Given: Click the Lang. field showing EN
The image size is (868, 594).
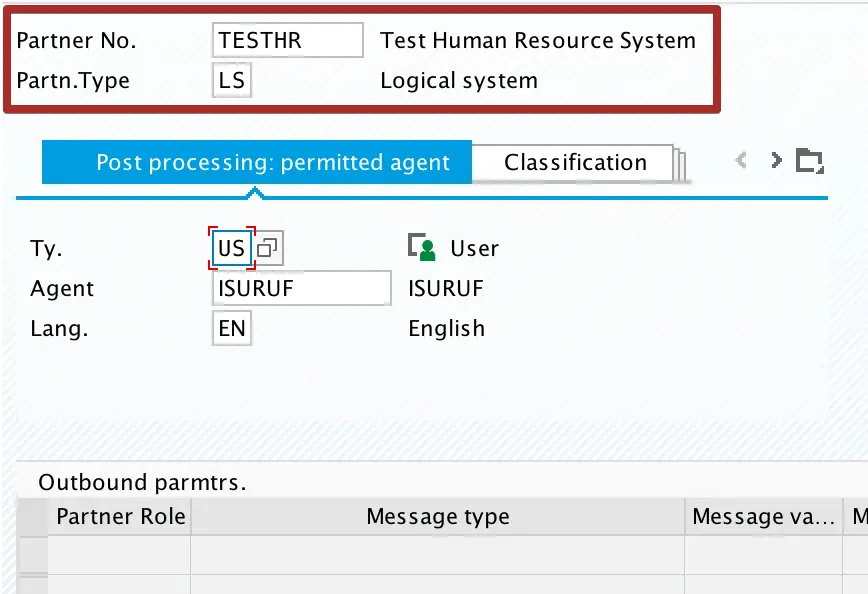Looking at the screenshot, I should coord(231,327).
